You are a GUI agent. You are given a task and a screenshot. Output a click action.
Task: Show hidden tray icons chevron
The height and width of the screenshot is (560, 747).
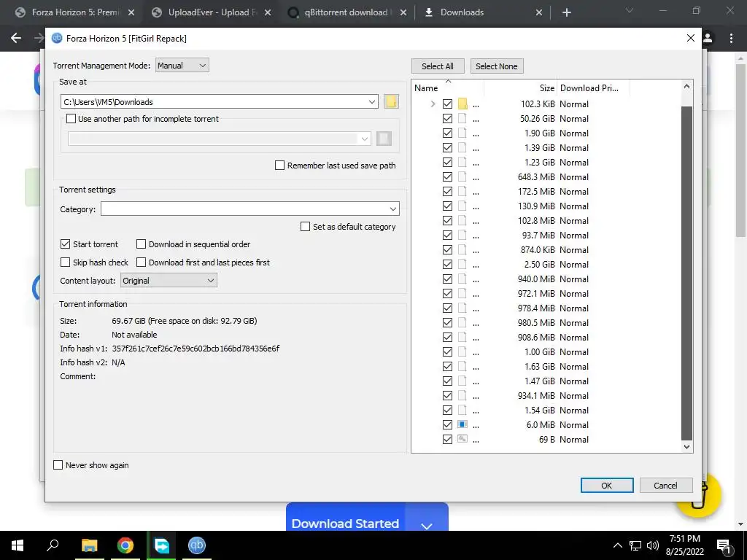point(617,545)
